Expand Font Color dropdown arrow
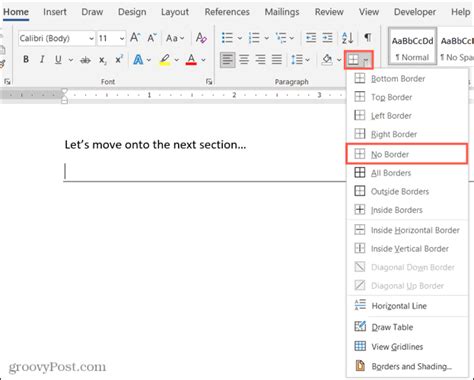The height and width of the screenshot is (380, 474). point(203,60)
